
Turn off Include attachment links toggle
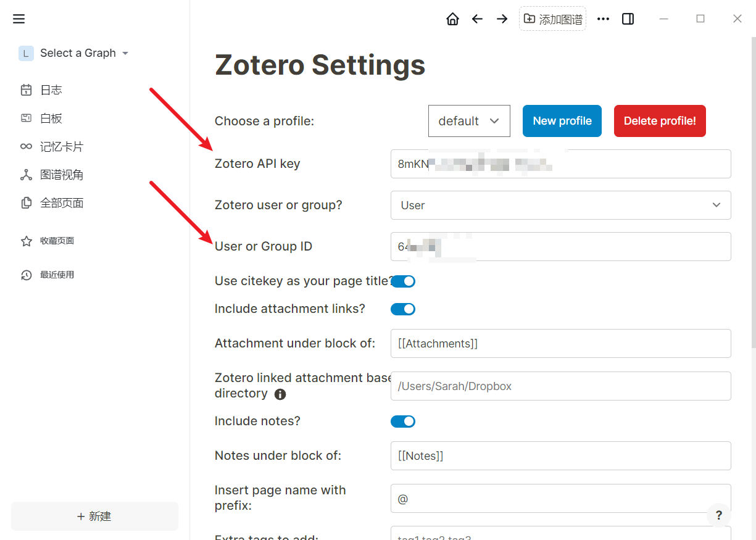(x=403, y=309)
